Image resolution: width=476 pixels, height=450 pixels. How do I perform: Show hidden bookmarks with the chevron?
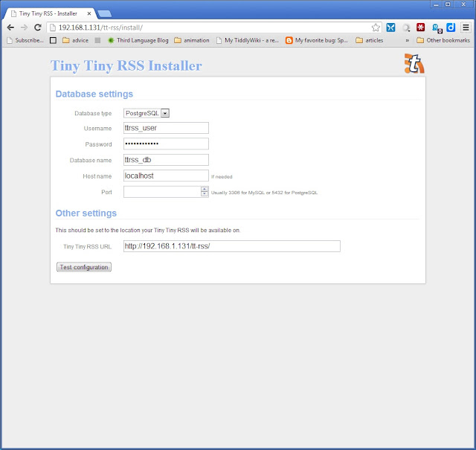pyautogui.click(x=407, y=40)
